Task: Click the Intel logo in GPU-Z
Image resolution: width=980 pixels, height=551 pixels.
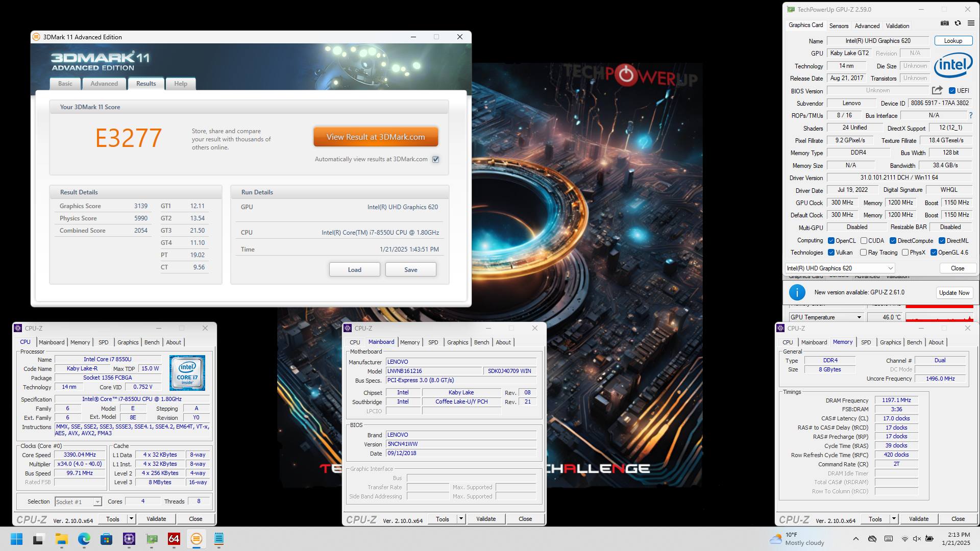Action: (x=953, y=65)
